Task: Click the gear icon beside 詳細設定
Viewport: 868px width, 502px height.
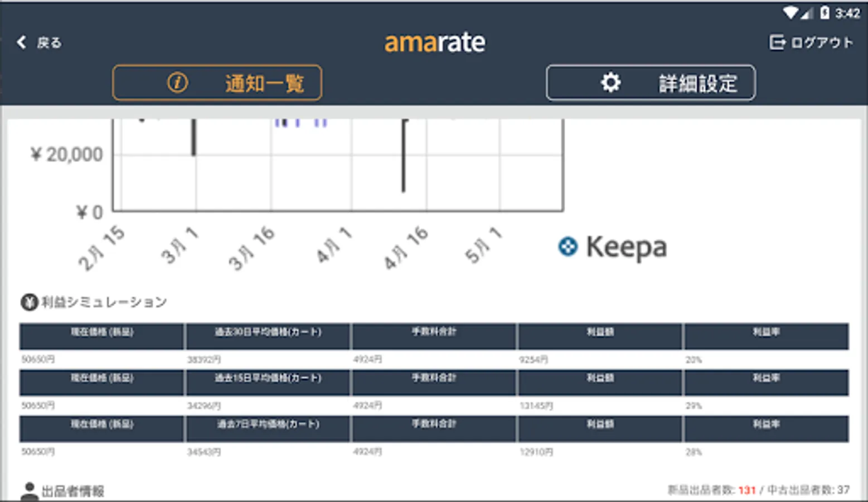Action: tap(611, 82)
